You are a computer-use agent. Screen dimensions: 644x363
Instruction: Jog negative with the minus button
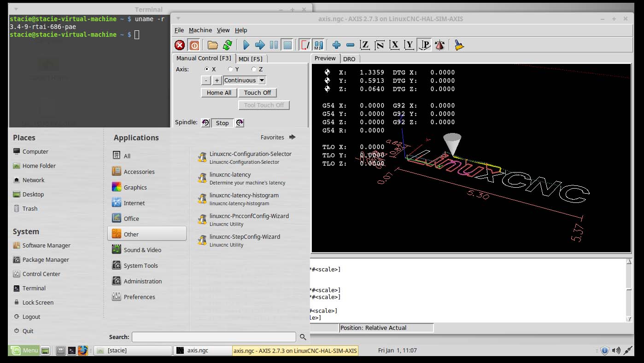click(x=206, y=81)
